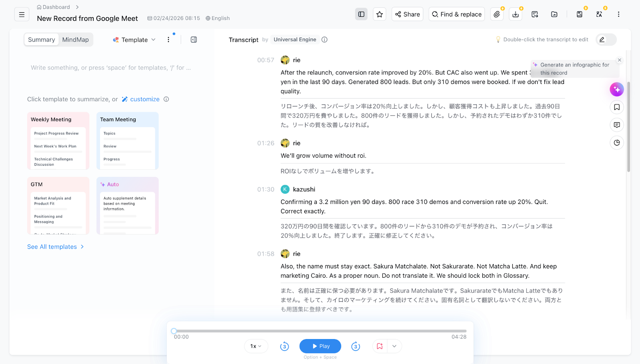Change the 1x playback speed
The height and width of the screenshot is (364, 640).
tap(256, 346)
